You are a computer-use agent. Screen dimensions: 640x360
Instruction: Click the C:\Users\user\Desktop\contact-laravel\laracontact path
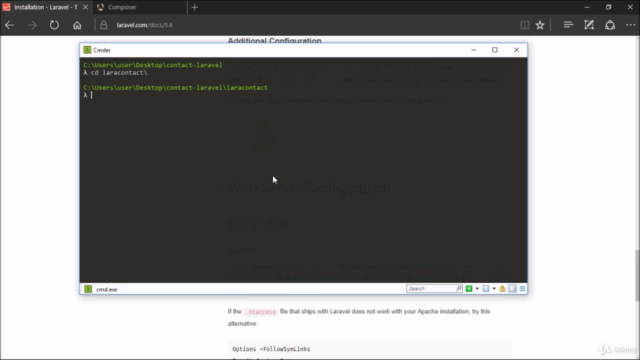pyautogui.click(x=176, y=87)
